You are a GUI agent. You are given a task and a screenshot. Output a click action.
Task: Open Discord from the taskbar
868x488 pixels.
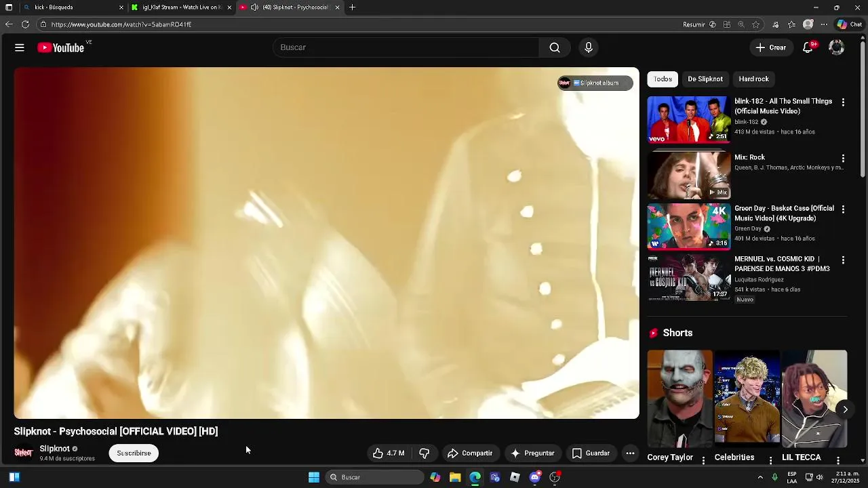point(535,477)
